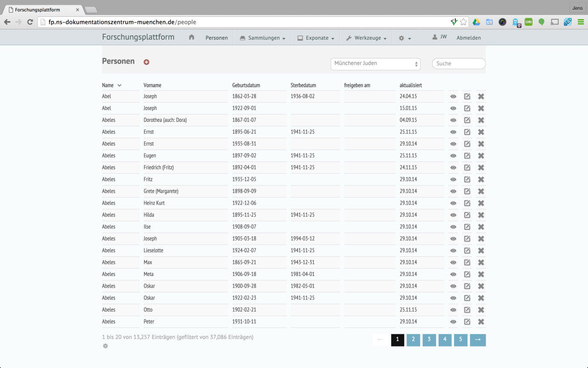Image resolution: width=588 pixels, height=368 pixels.
Task: Delete the Peter Abeles row
Action: (481, 322)
